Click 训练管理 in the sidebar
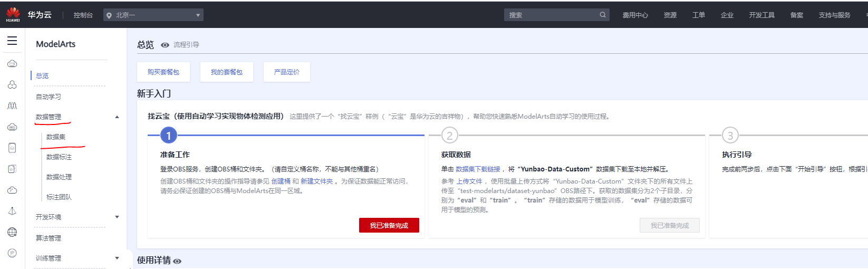Image resolution: width=868 pixels, height=269 pixels. coord(49,258)
